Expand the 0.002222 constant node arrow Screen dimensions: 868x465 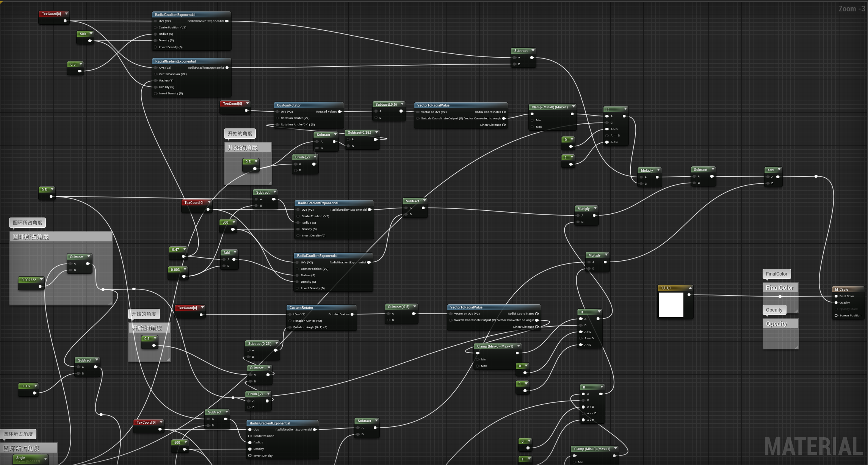click(x=41, y=279)
